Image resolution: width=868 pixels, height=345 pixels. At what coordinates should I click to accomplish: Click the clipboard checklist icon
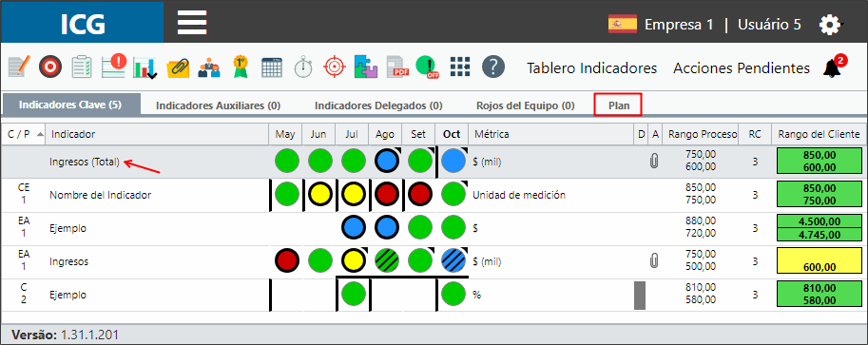tap(82, 67)
